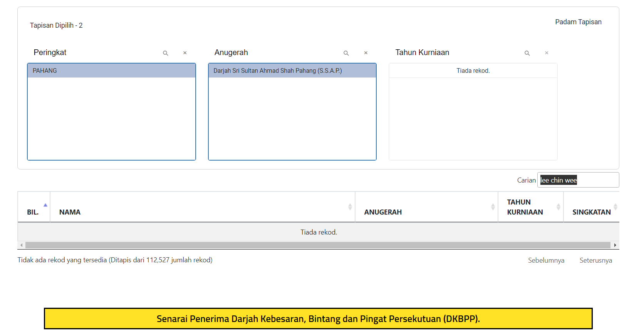Sort by TAHUN KURNIAAN column header
This screenshot has height=332, width=644.
(530, 207)
